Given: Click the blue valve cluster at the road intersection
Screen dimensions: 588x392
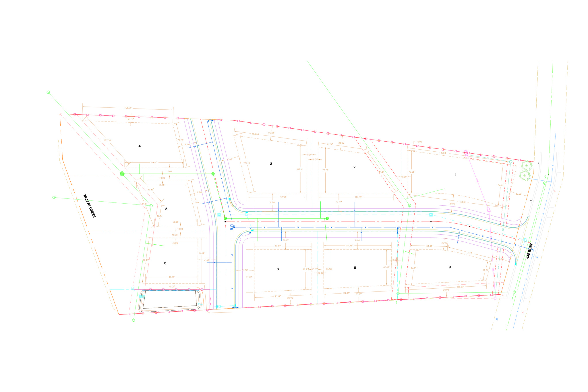Looking at the screenshot, I should point(233,227).
